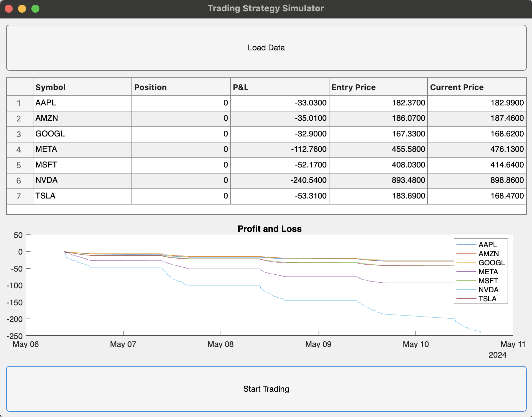Select the AMZN symbol cell
The width and height of the screenshot is (532, 417).
(x=82, y=118)
